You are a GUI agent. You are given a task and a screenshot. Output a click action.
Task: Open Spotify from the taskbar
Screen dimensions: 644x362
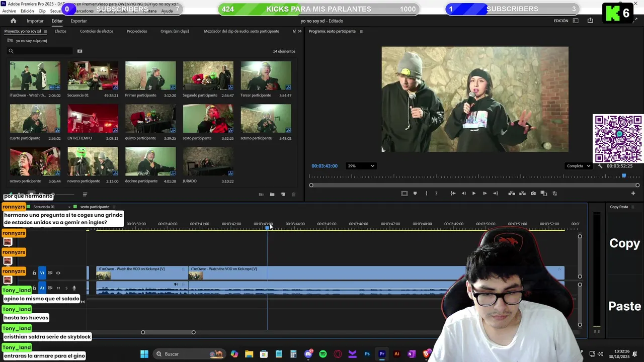click(x=323, y=354)
